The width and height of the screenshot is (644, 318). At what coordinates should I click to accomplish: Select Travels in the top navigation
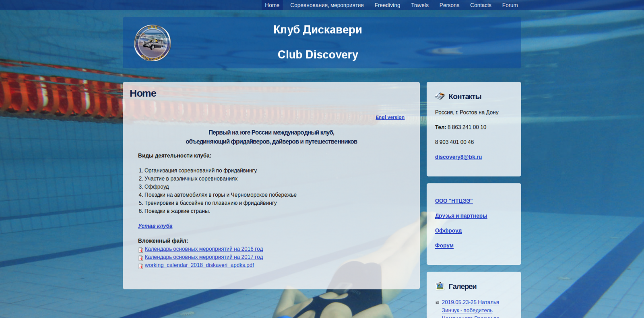tap(419, 5)
